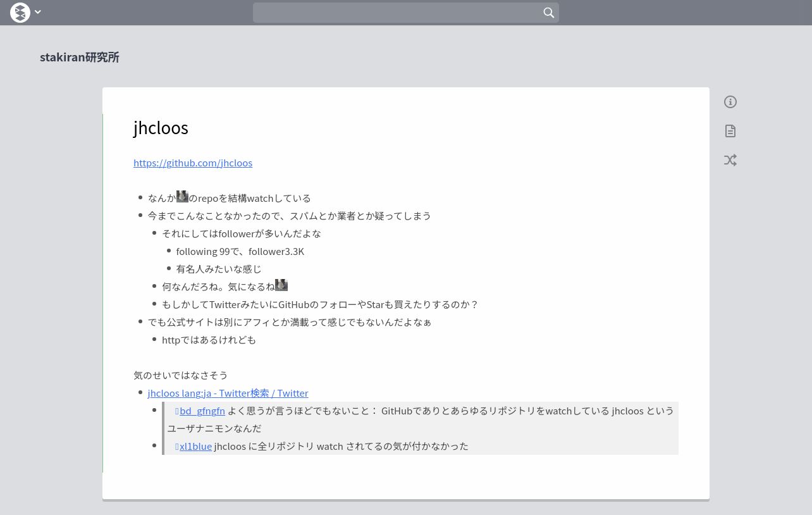Open the page info icon
Viewport: 812px width, 515px height.
click(730, 102)
